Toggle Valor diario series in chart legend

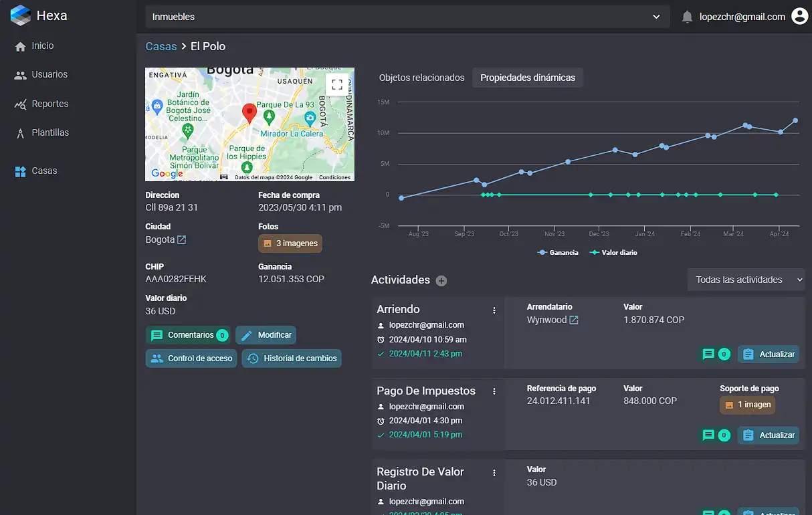613,253
